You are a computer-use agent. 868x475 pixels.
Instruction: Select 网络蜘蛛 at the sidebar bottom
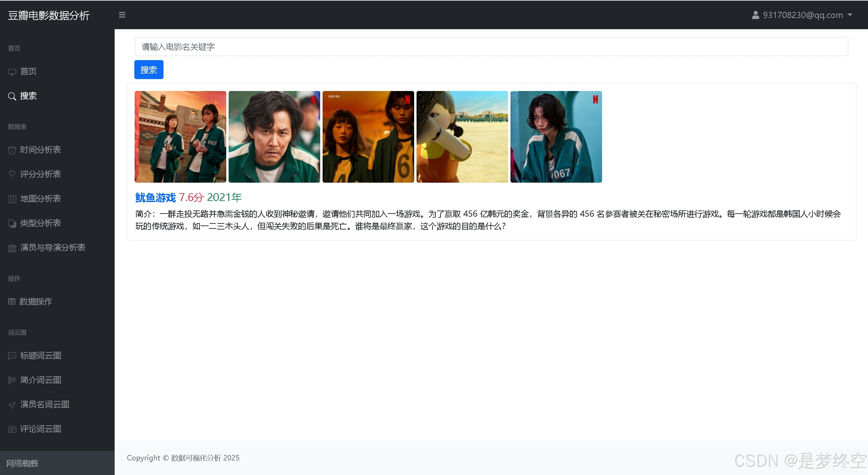coord(22,463)
